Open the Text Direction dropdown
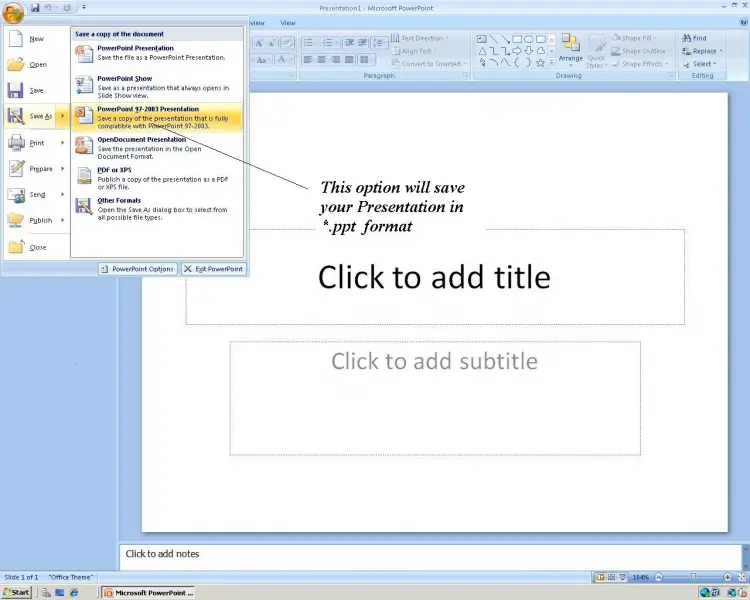 [x=420, y=38]
